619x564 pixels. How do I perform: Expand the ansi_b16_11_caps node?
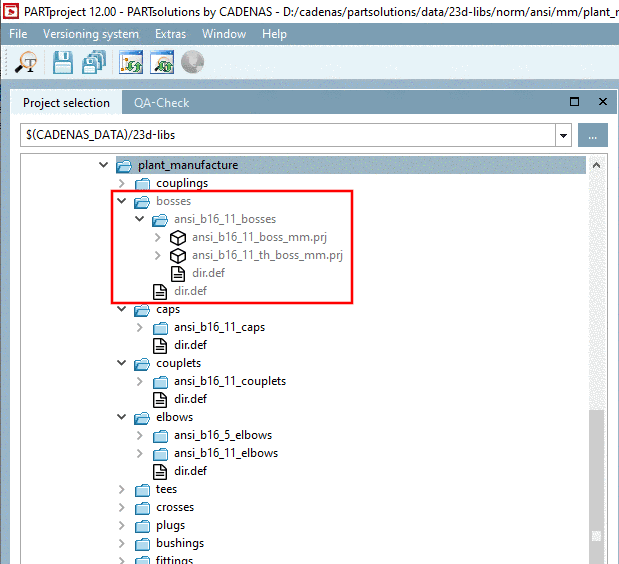tap(140, 327)
